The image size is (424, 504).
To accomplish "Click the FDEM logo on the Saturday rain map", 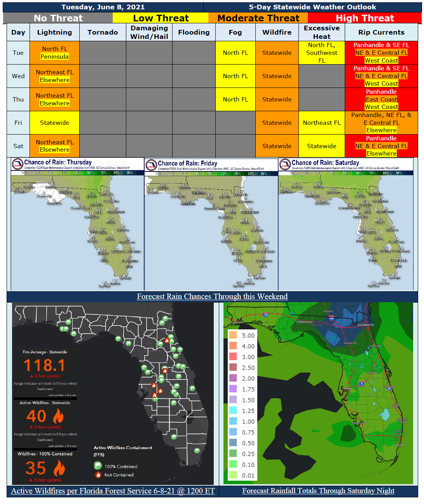I will 286,163.
